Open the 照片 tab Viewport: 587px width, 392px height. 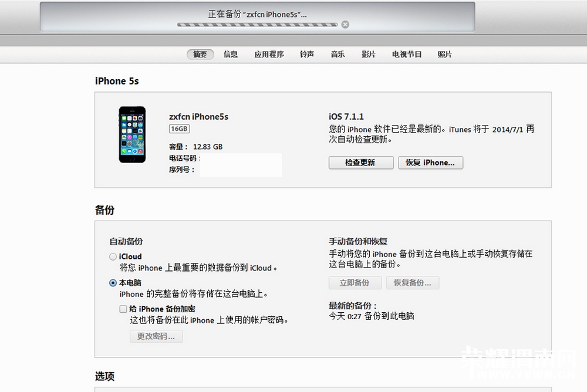tap(445, 54)
